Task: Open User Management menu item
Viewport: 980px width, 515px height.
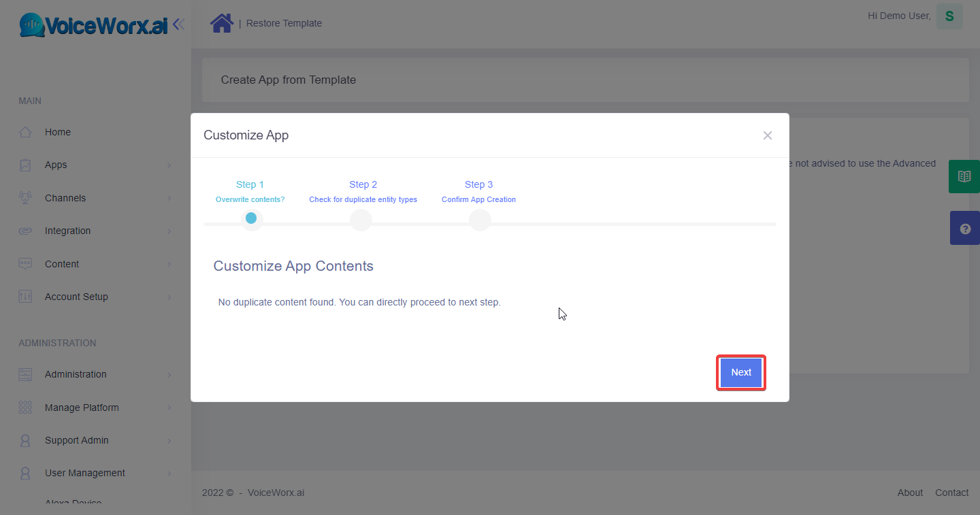Action: pyautogui.click(x=85, y=473)
